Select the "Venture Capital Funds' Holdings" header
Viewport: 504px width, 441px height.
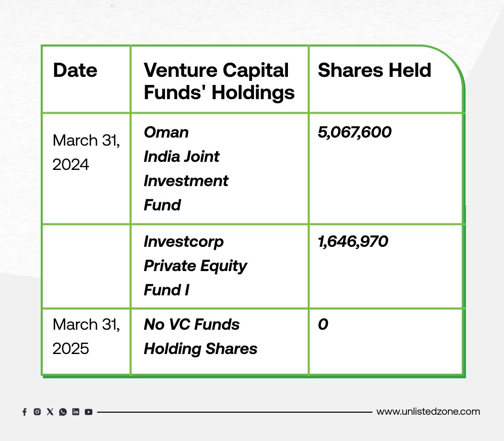click(219, 81)
